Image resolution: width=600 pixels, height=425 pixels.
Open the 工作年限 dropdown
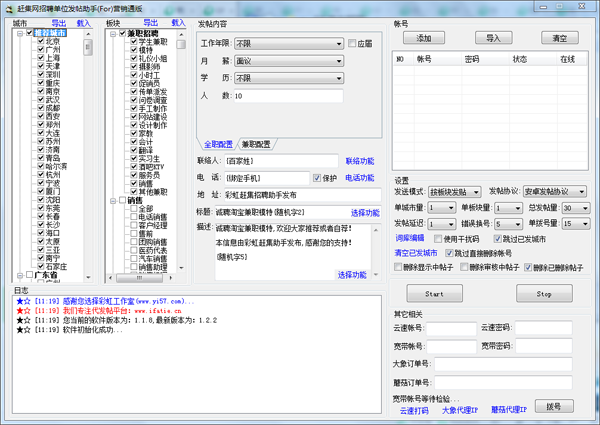pos(289,44)
